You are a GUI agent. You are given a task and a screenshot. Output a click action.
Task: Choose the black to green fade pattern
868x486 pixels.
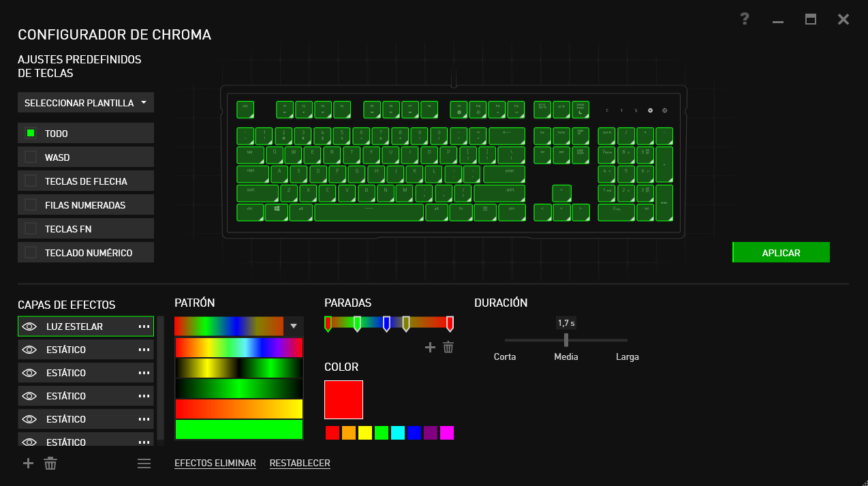[x=239, y=389]
